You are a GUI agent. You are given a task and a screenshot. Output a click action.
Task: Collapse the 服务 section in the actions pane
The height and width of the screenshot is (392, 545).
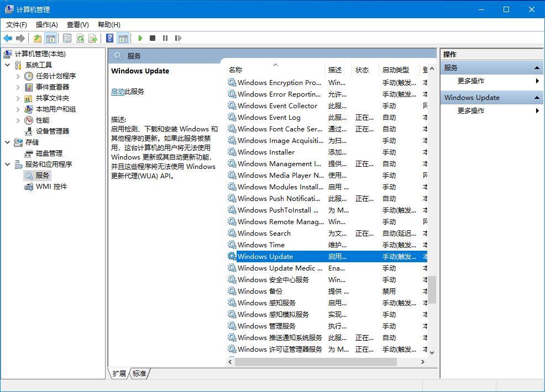537,68
